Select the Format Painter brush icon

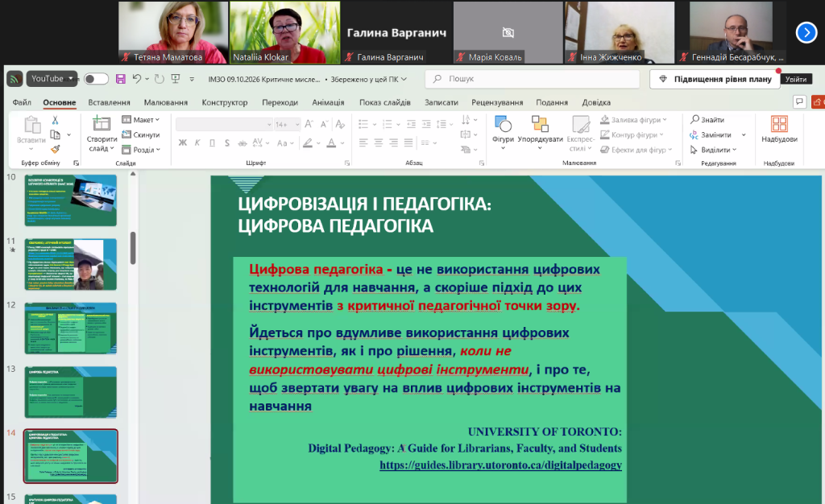point(56,149)
